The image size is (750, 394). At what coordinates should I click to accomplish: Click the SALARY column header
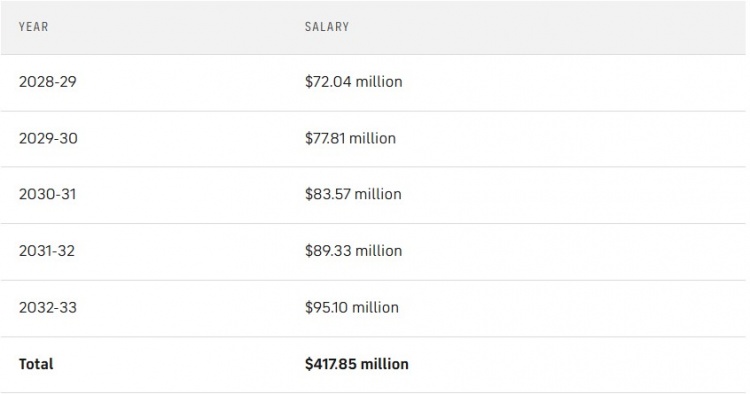[x=327, y=27]
